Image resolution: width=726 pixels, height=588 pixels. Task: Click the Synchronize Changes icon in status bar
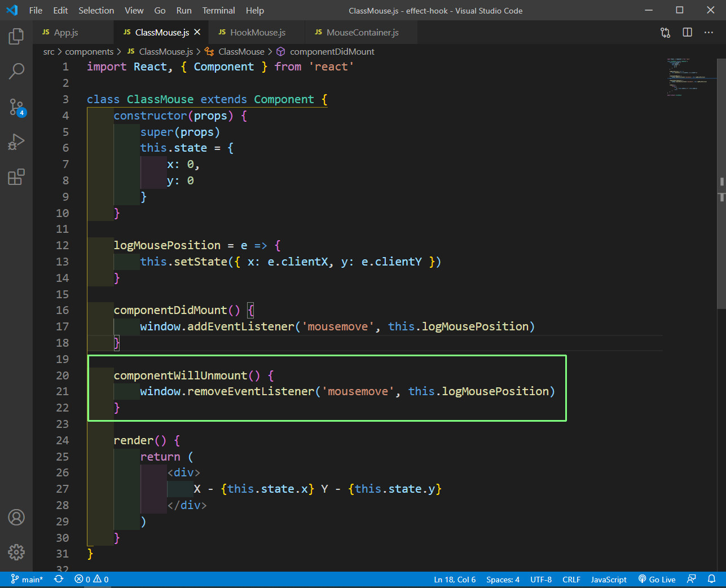(x=59, y=579)
